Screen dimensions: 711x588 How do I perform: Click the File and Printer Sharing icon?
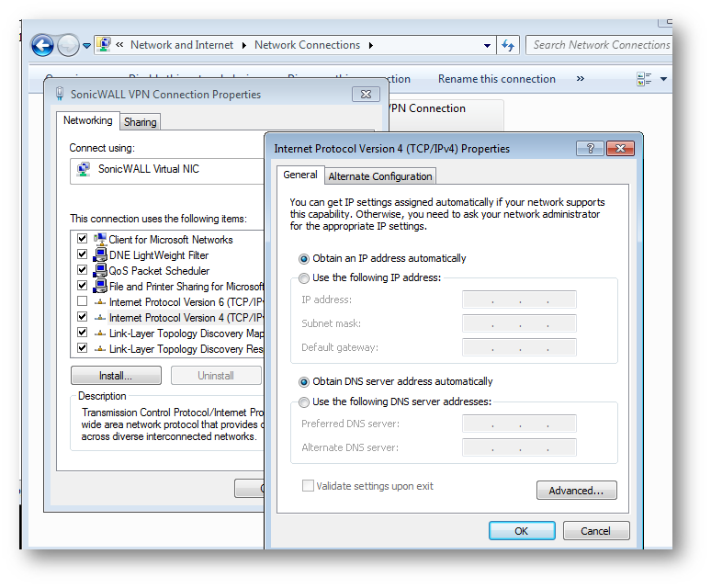100,286
